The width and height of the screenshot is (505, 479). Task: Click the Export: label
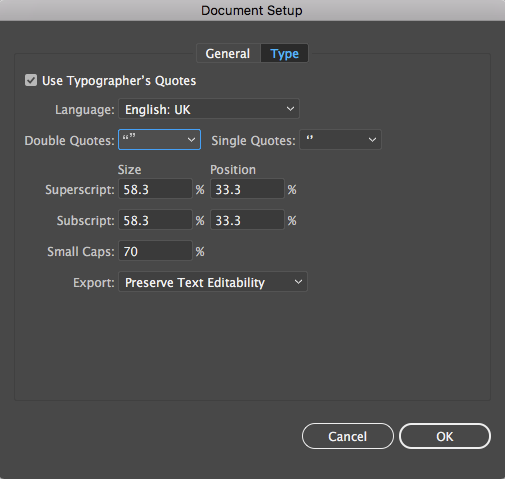(94, 283)
